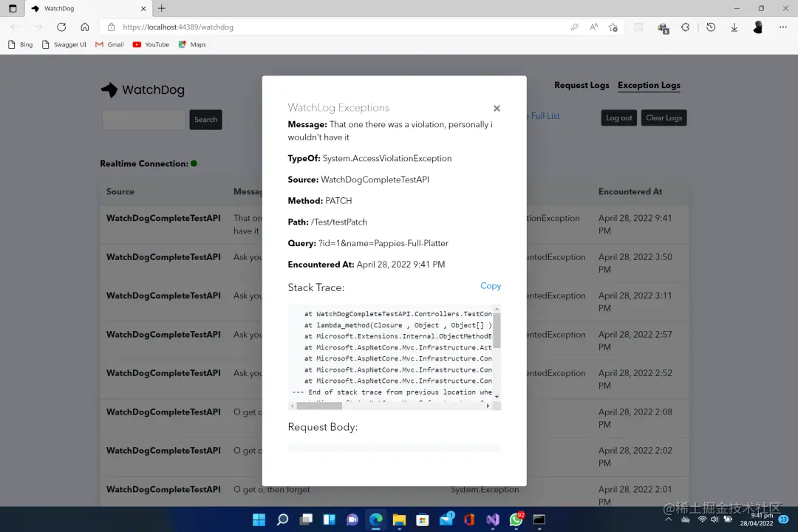
Task: Select log row dated April 28, 2022 3:50 PM
Action: pos(395,263)
